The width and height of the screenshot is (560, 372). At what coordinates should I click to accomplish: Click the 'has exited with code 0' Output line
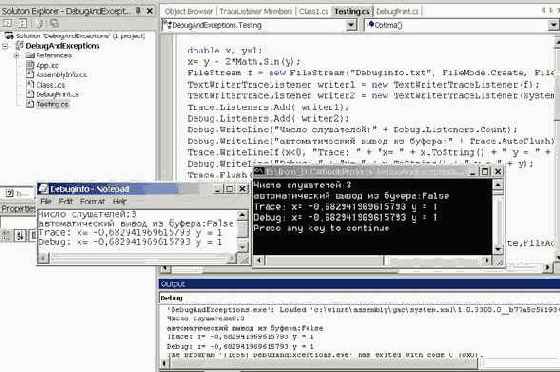coord(325,355)
